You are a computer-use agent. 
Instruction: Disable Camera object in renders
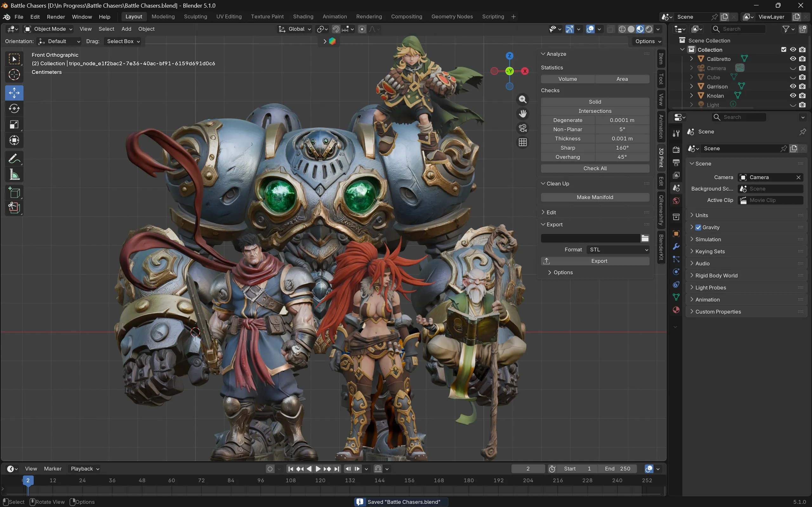tap(802, 68)
